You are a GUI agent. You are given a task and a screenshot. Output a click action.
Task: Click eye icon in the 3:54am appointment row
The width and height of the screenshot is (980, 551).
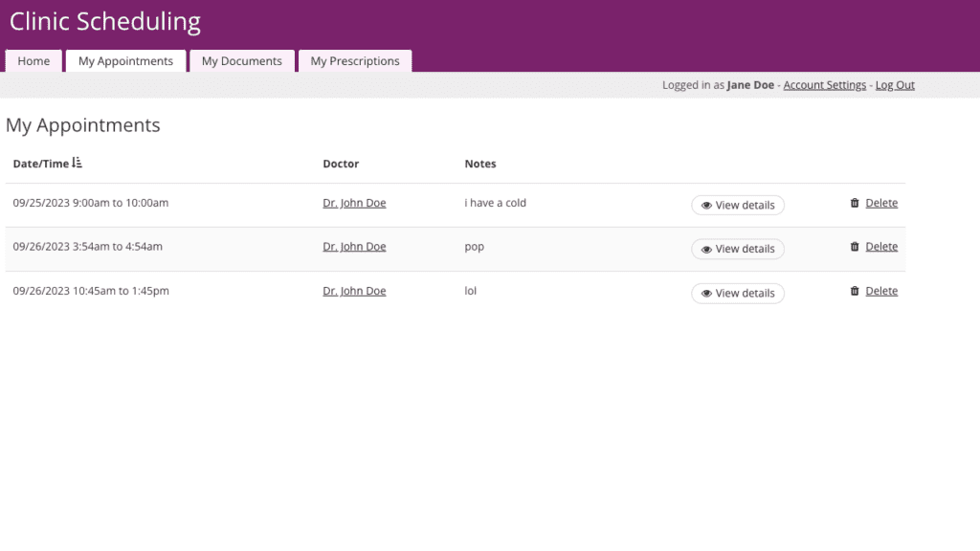(x=706, y=250)
